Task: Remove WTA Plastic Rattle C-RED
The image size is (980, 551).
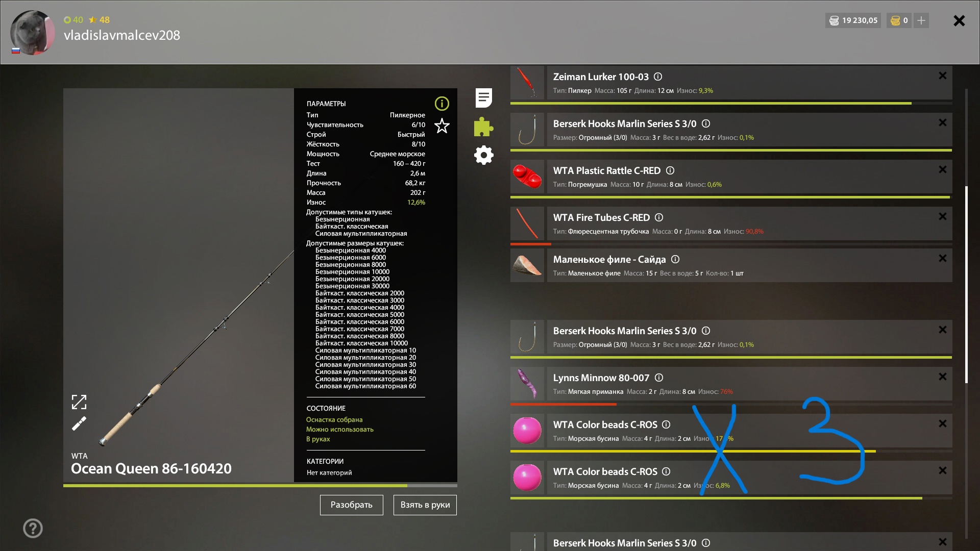Action: (943, 169)
